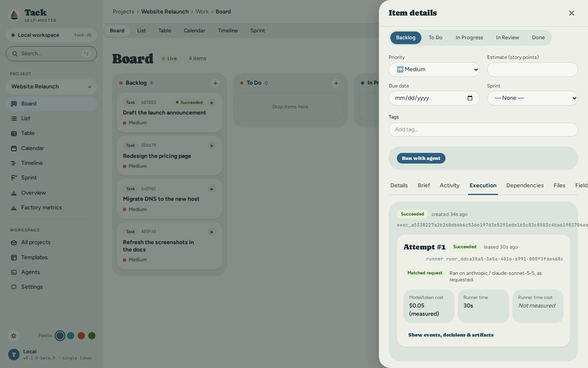
Task: Set item status to In Progress
Action: [x=469, y=38]
